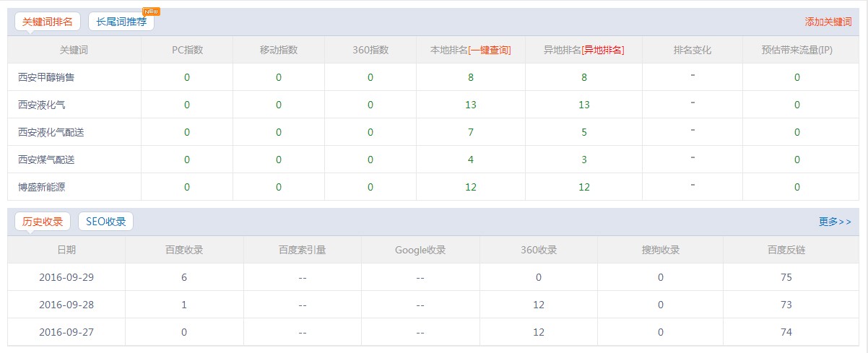Click the 预估带来流量(IP) column header
Viewport: 868px width, 353px height.
797,50
